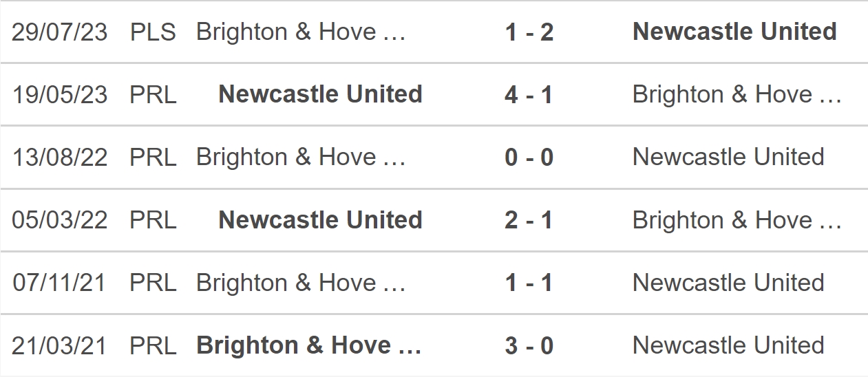
Task: Select the 13/08/22 match date
Action: pyautogui.click(x=60, y=157)
